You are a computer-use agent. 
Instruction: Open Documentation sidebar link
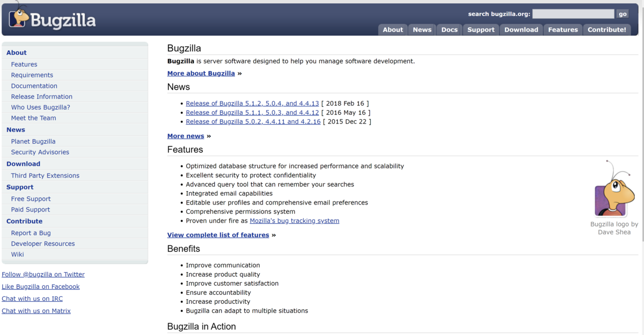click(34, 86)
